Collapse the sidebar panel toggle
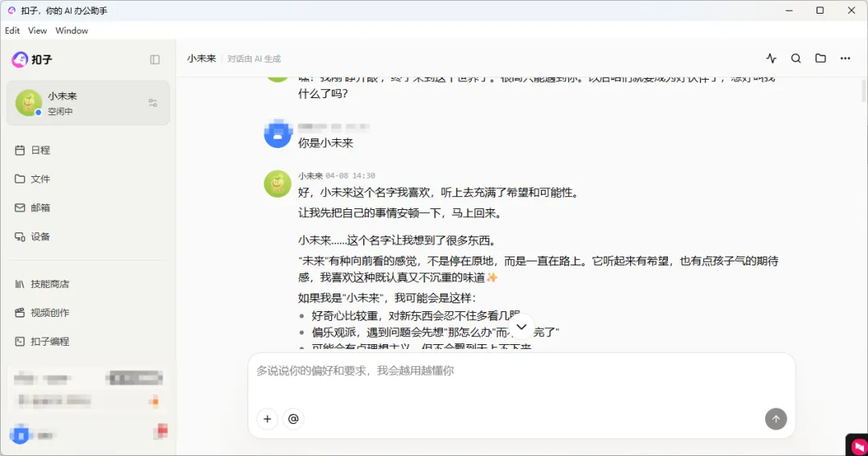Viewport: 868px width, 456px height. point(155,60)
